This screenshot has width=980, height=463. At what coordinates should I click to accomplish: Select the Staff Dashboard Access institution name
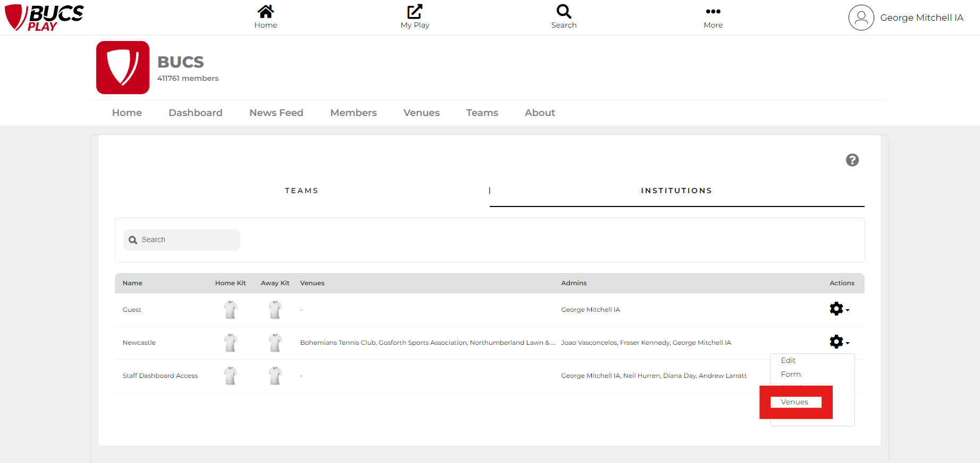click(160, 376)
